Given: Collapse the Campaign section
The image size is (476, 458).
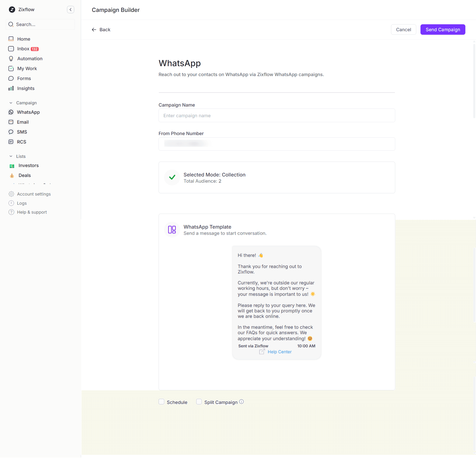Looking at the screenshot, I should point(11,103).
